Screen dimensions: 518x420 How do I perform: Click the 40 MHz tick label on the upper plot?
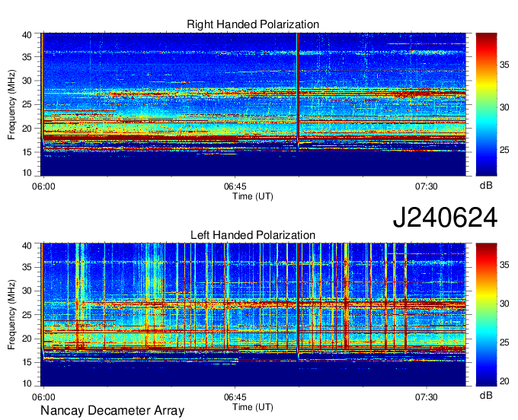[x=27, y=35]
